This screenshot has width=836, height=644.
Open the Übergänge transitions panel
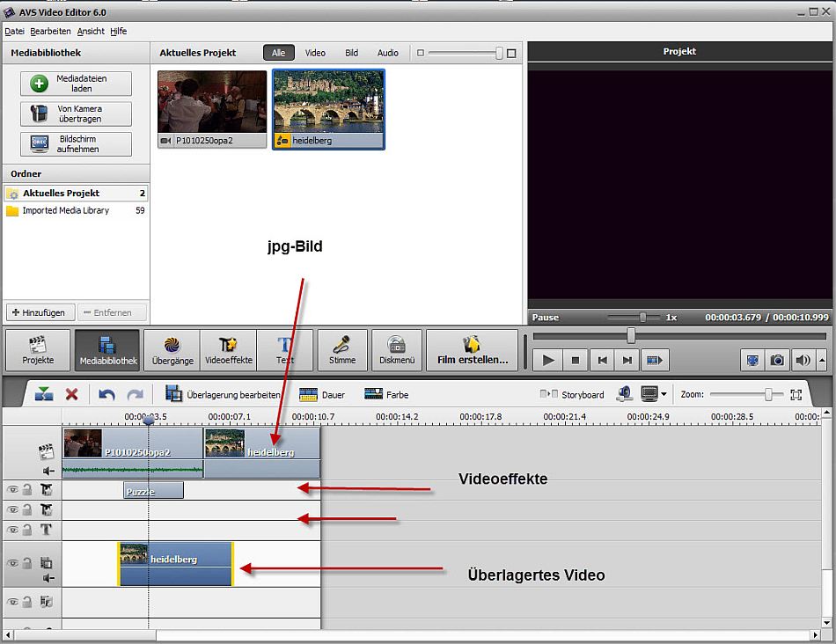coord(171,350)
